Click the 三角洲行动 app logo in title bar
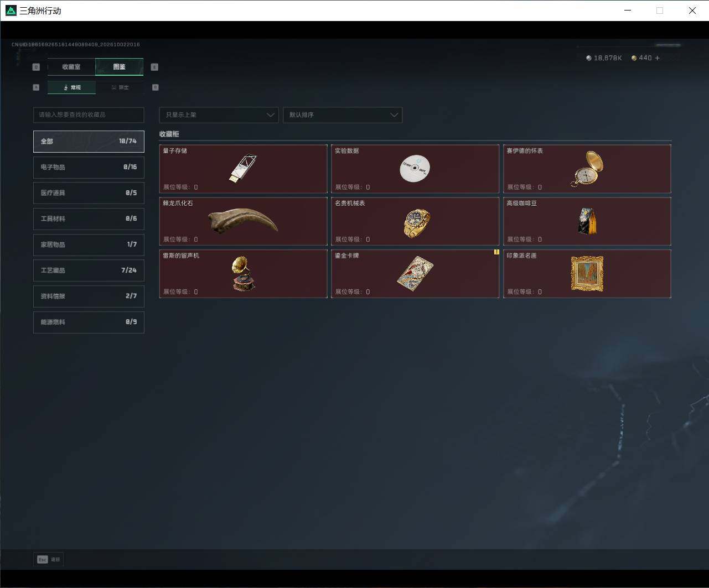Viewport: 709px width, 588px height. tap(11, 11)
